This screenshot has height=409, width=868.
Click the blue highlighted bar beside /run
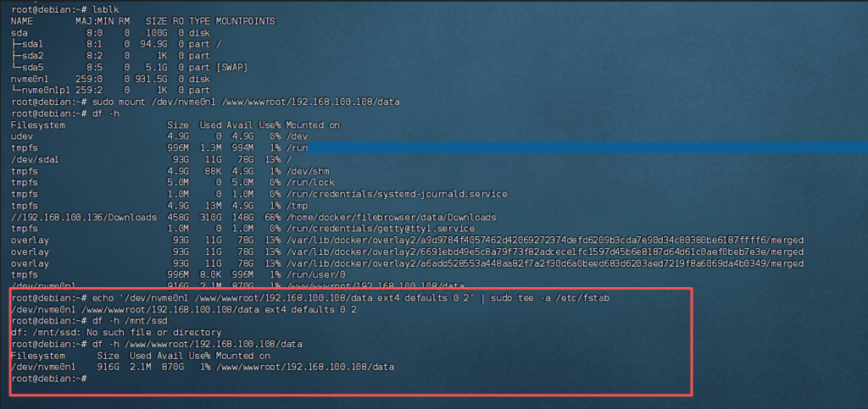pyautogui.click(x=593, y=147)
